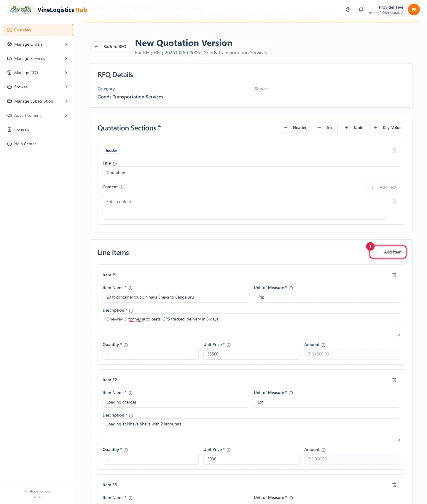Show info icon beside Item #1 Description
This screenshot has width=427, height=504.
[131, 311]
